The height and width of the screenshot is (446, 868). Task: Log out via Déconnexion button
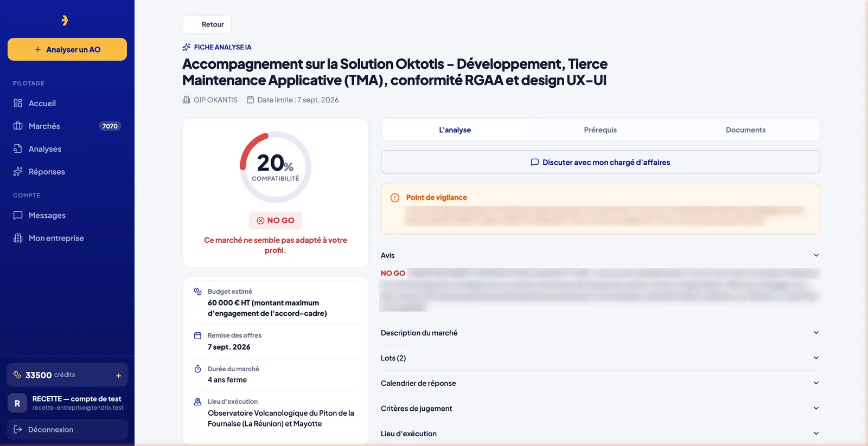(67, 429)
